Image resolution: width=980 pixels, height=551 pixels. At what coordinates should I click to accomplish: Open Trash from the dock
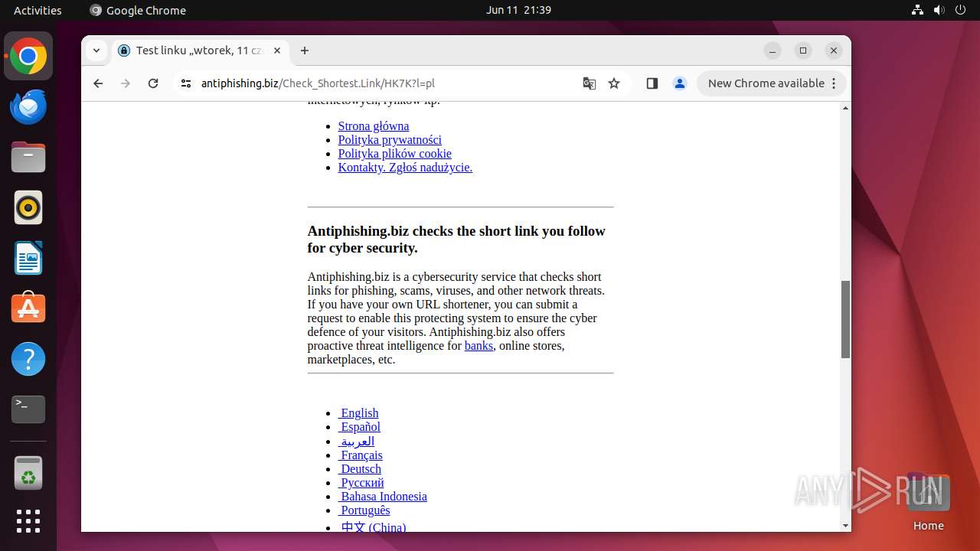coord(28,472)
